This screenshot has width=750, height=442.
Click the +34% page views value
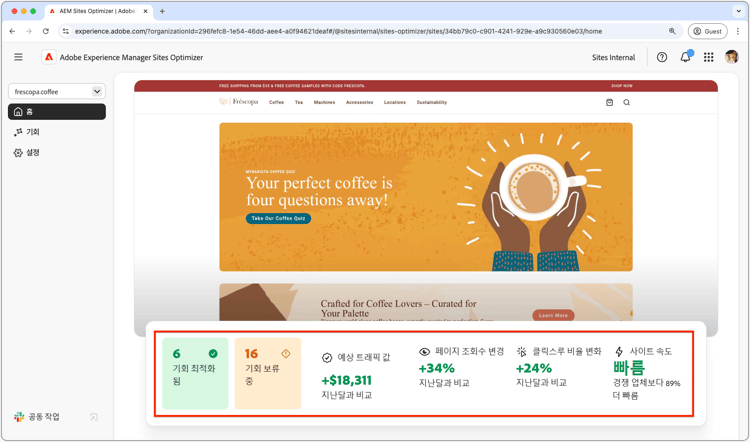[436, 368]
